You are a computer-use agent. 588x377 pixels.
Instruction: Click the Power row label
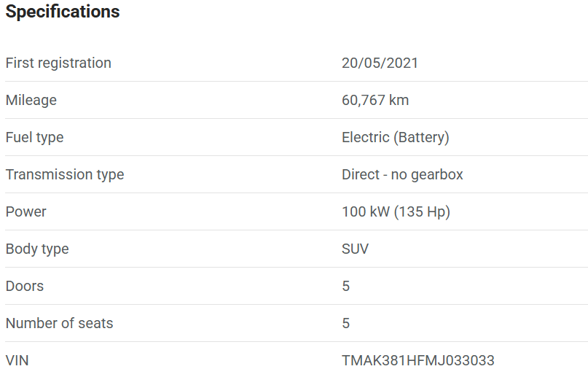pyautogui.click(x=26, y=211)
